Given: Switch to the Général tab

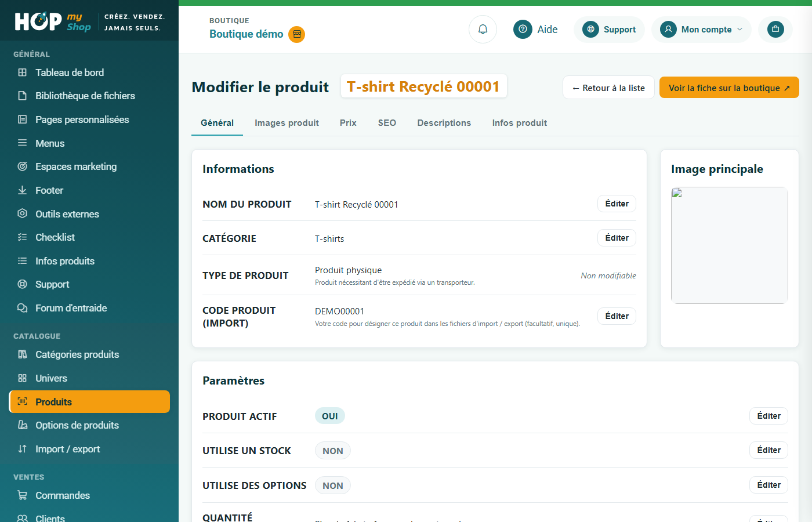Looking at the screenshot, I should click(x=217, y=123).
